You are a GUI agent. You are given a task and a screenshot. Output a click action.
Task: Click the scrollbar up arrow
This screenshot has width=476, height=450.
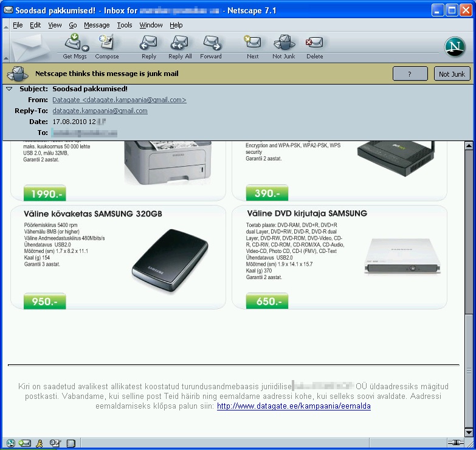[469, 146]
